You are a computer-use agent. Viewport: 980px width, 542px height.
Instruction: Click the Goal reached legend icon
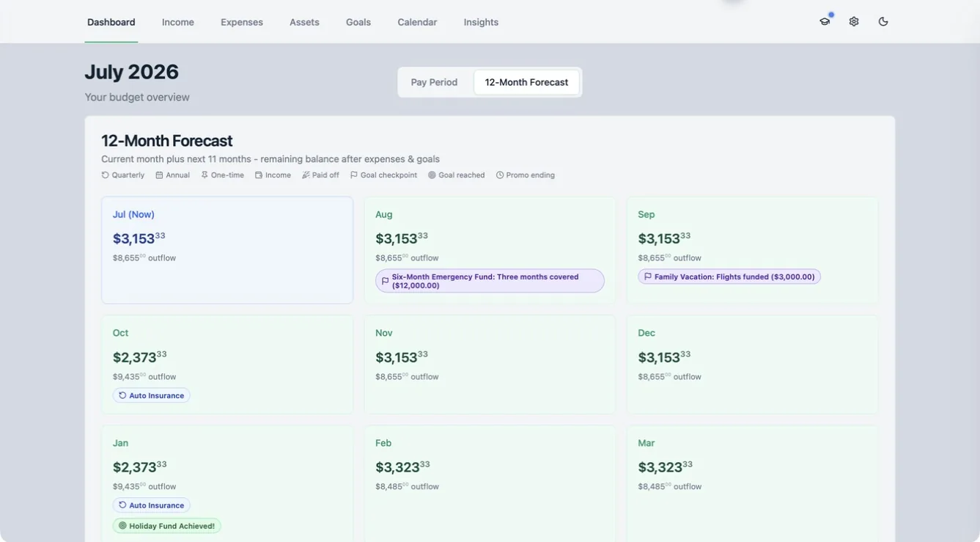[x=432, y=175]
